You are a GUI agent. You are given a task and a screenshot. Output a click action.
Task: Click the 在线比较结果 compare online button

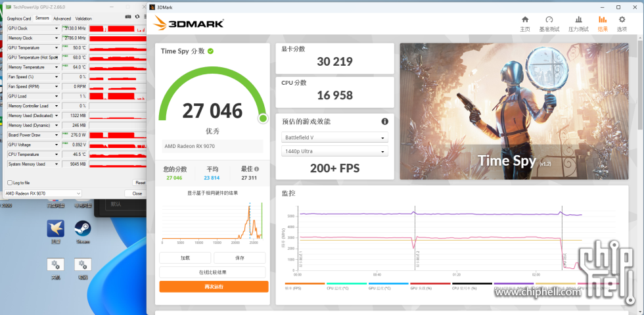pyautogui.click(x=212, y=272)
